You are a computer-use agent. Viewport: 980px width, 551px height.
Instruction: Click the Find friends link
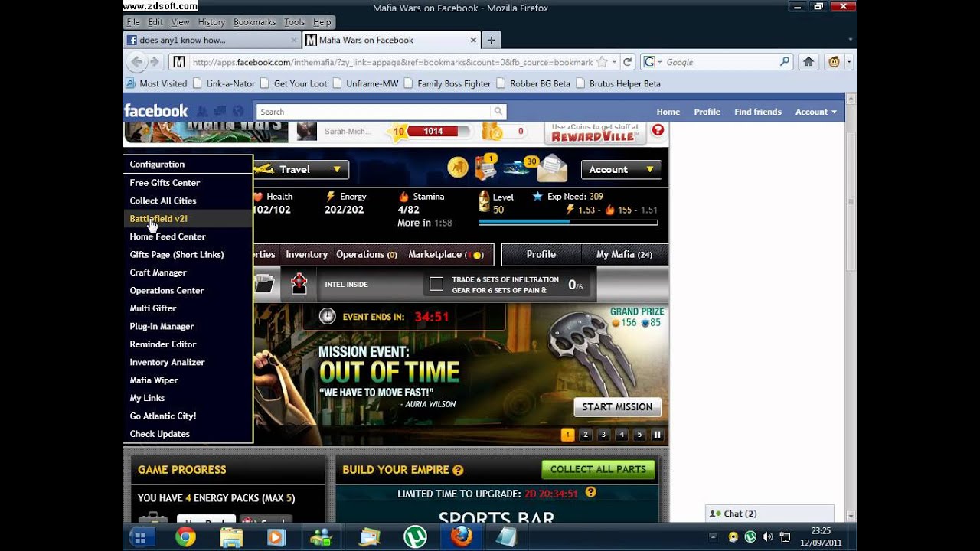757,112
